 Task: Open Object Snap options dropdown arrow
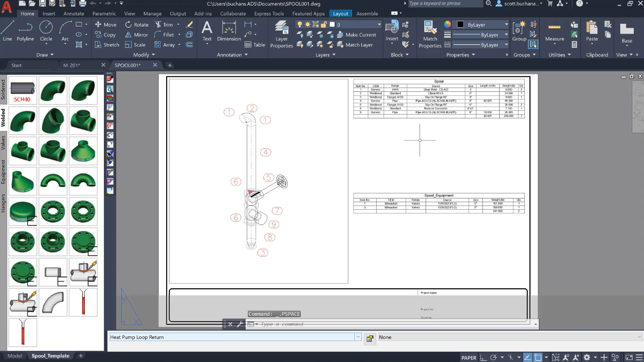pyautogui.click(x=546, y=358)
